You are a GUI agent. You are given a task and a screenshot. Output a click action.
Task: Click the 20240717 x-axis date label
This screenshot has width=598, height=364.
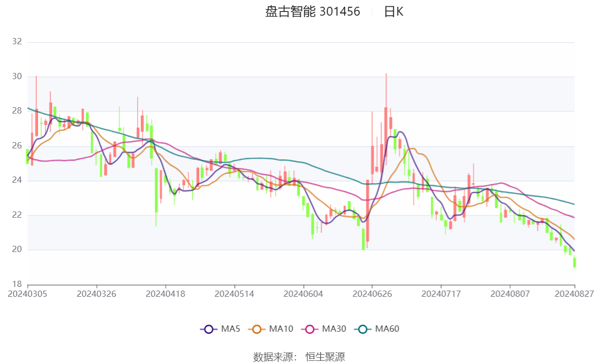pos(441,294)
